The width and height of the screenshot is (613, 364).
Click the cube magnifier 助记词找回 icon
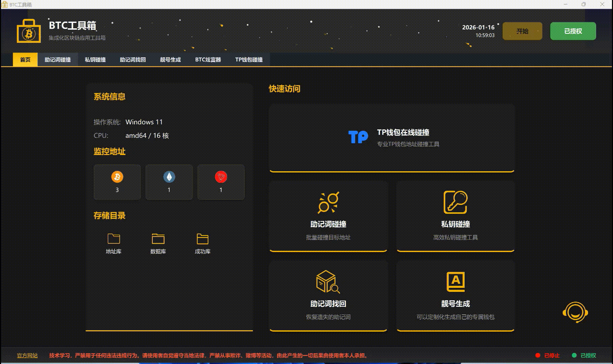(x=328, y=282)
